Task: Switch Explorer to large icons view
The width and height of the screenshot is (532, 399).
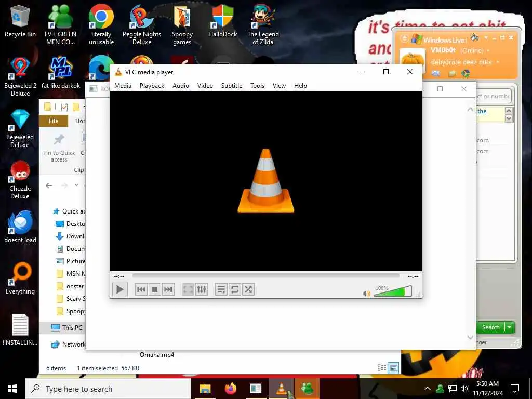Action: click(393, 368)
